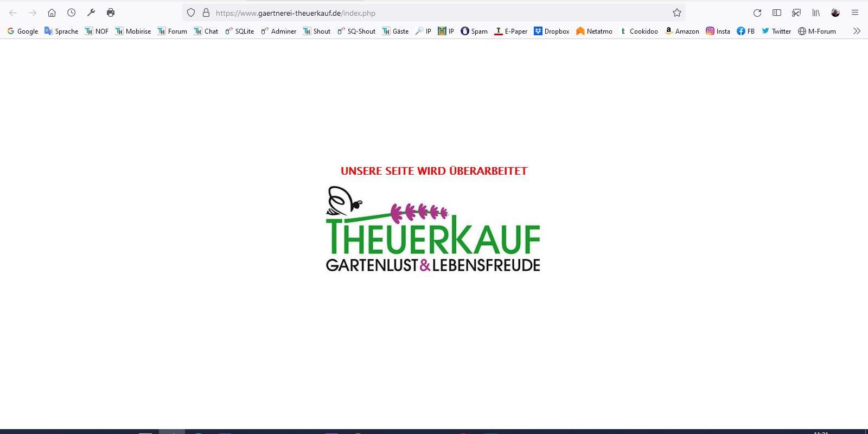This screenshot has width=868, height=434.
Task: Open the Gäste bookmark
Action: (x=395, y=31)
